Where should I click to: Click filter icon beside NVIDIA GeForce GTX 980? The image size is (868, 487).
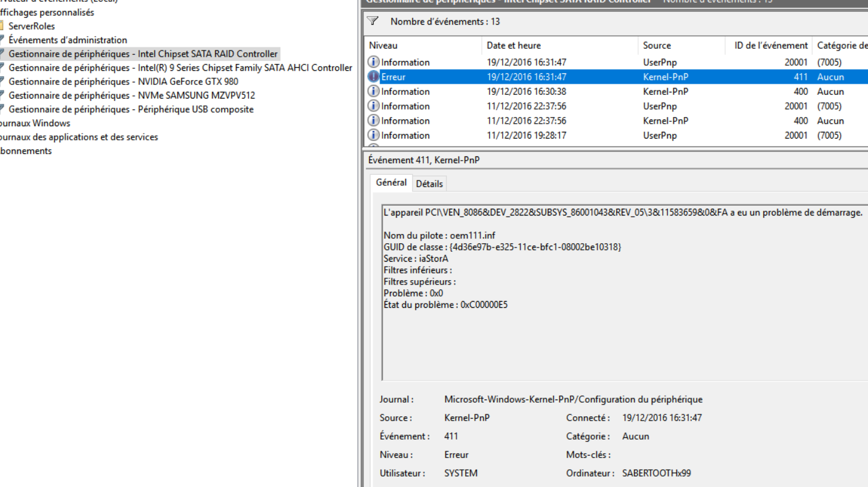pos(2,82)
